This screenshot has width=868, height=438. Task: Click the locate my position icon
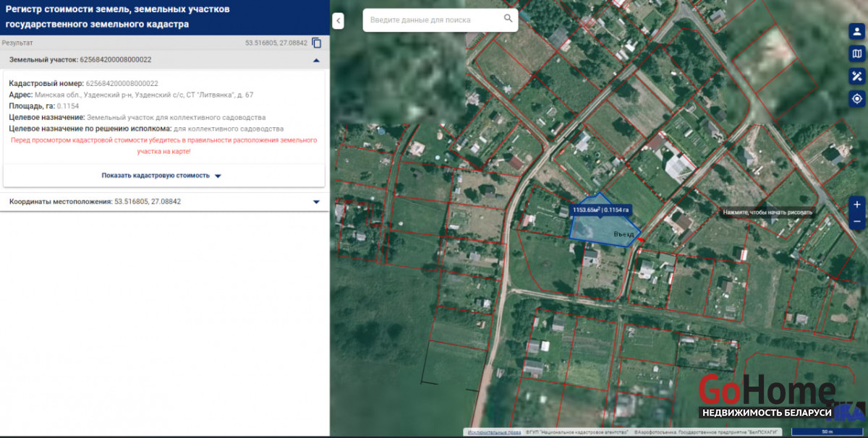pyautogui.click(x=857, y=98)
